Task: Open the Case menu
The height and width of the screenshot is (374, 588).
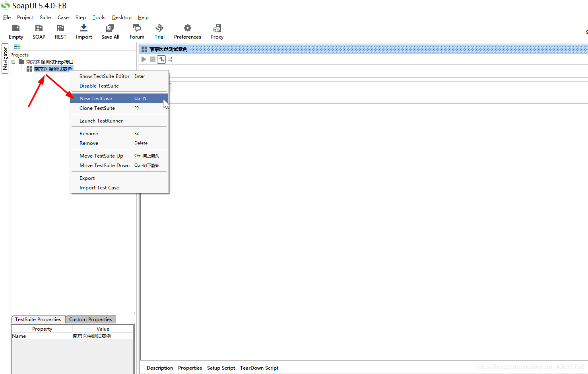Action: click(x=63, y=17)
